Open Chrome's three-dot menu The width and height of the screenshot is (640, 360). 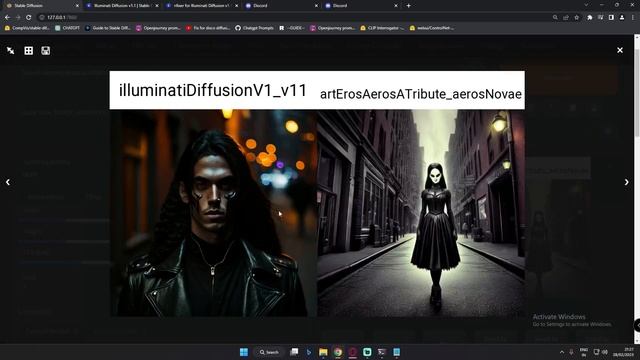pyautogui.click(x=633, y=18)
